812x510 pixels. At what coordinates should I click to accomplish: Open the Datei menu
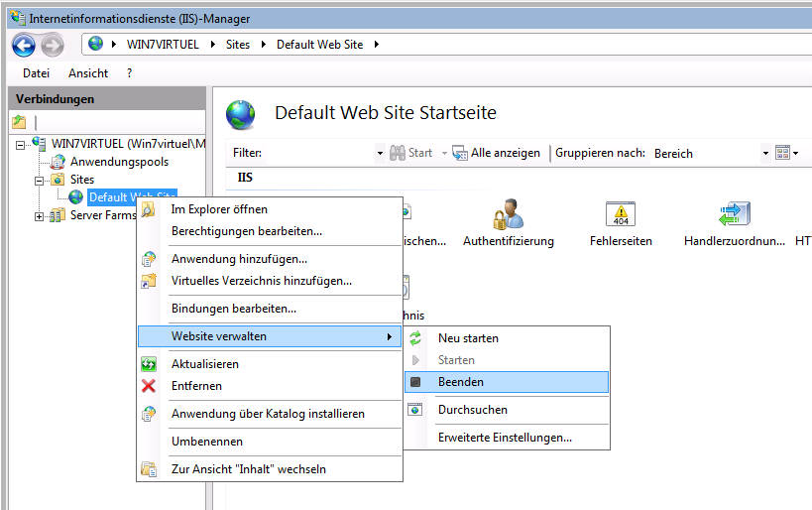click(37, 73)
